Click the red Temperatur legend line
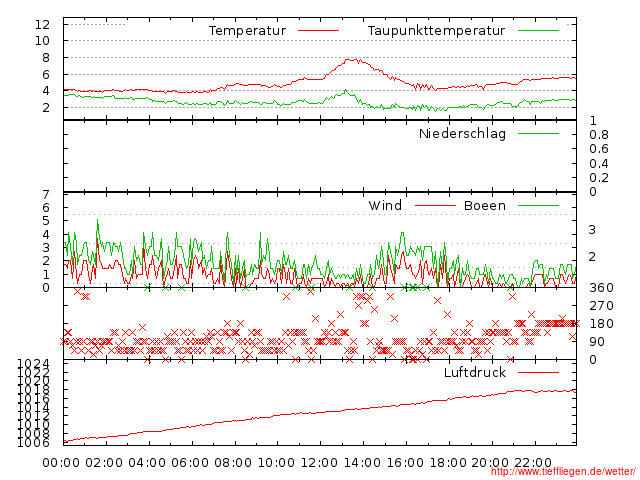Viewport: 640px width, 480px height. point(318,31)
